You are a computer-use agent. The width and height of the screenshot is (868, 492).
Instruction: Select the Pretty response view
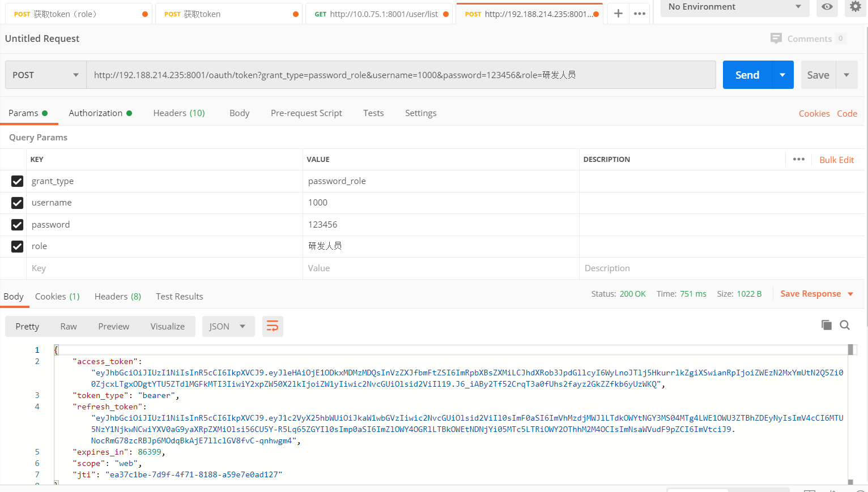(27, 327)
